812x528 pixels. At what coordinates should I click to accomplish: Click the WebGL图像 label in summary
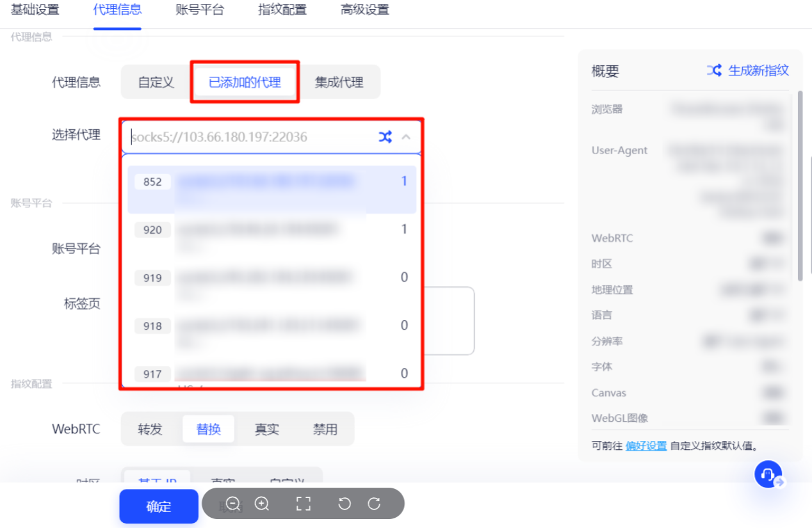point(620,419)
